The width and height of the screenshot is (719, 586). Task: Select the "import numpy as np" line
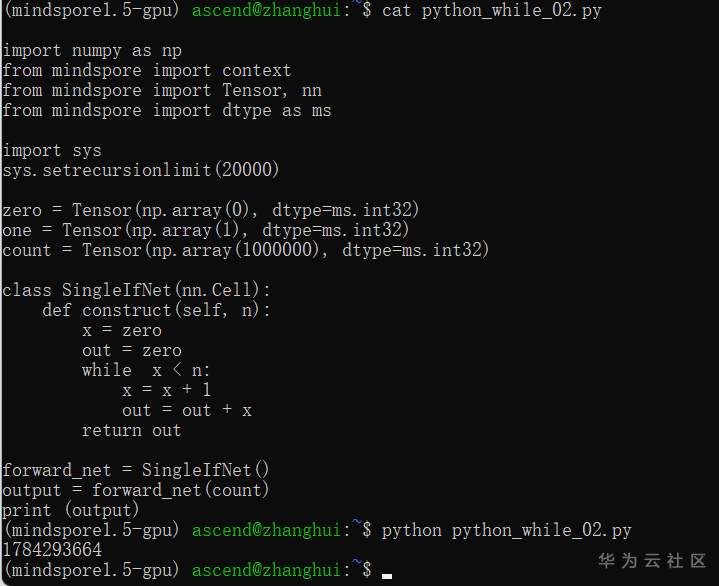click(x=92, y=50)
